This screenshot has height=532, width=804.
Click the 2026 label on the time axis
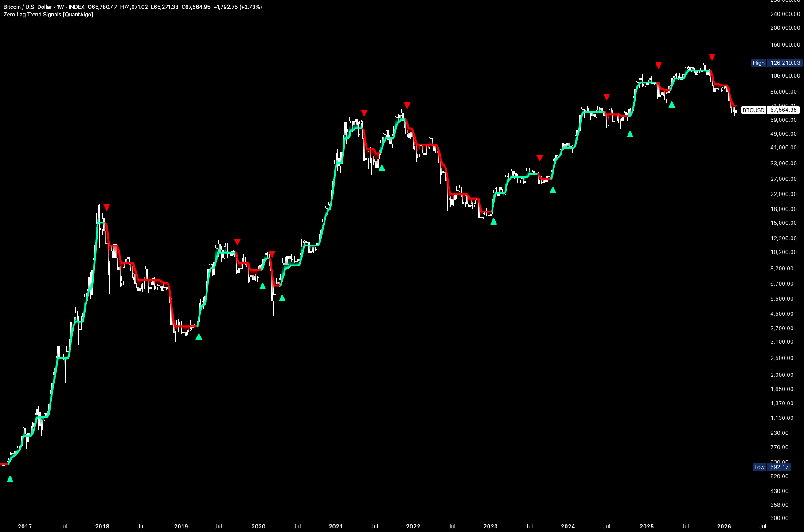pos(724,527)
